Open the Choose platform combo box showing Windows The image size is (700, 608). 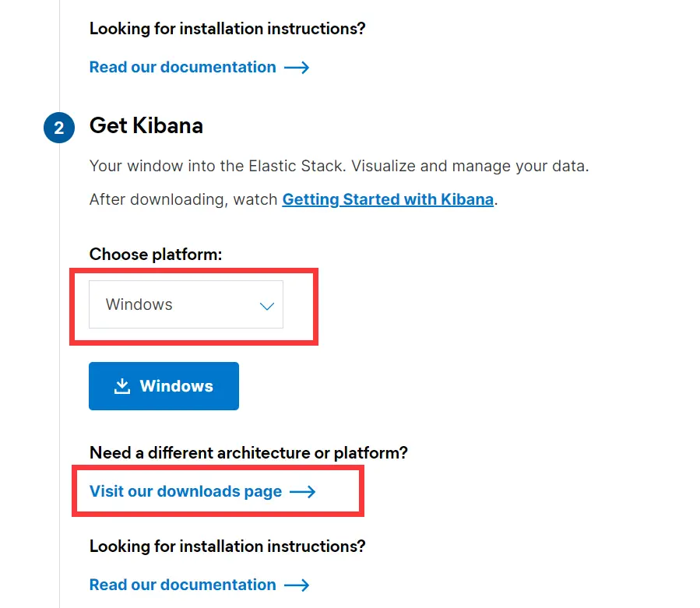pos(186,304)
